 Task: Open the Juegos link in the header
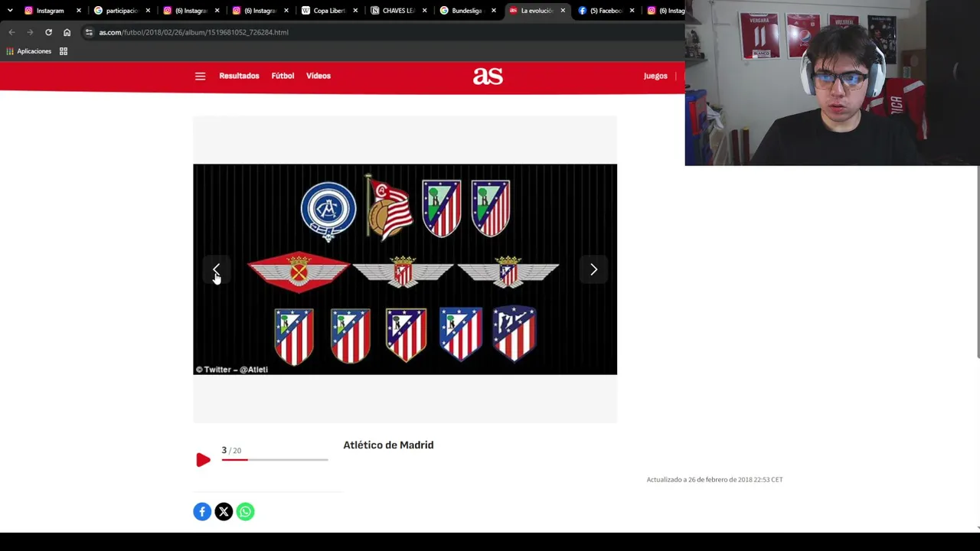pyautogui.click(x=655, y=76)
